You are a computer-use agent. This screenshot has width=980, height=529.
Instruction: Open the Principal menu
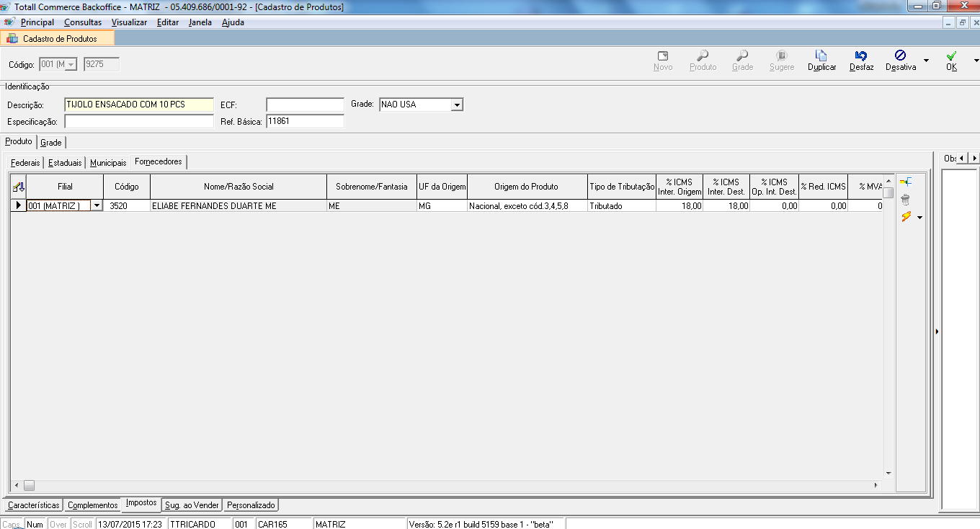pos(37,22)
